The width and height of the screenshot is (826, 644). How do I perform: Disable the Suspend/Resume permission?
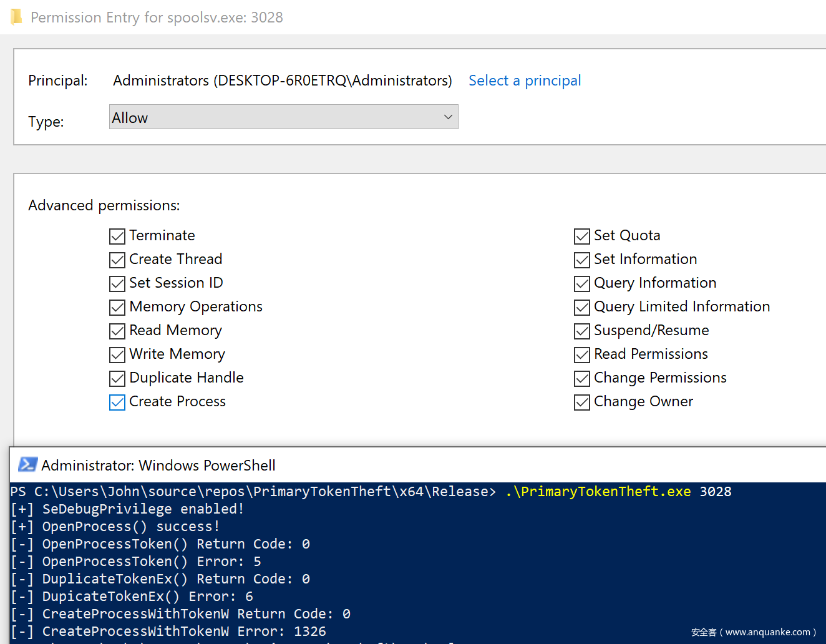point(581,331)
